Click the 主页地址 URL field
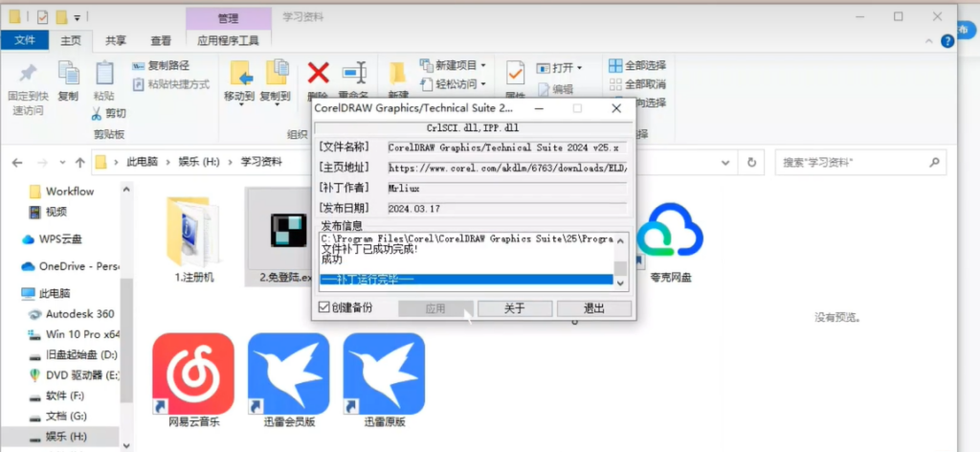Image resolution: width=980 pixels, height=452 pixels. [x=507, y=168]
